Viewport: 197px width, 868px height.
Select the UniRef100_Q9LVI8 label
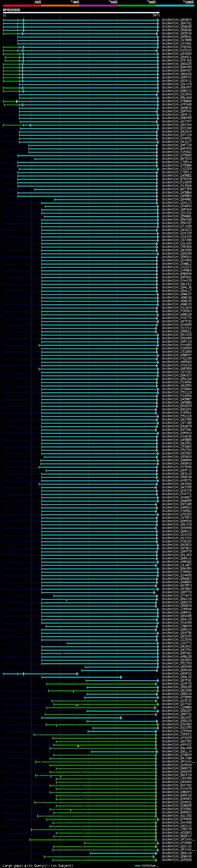pos(176,525)
